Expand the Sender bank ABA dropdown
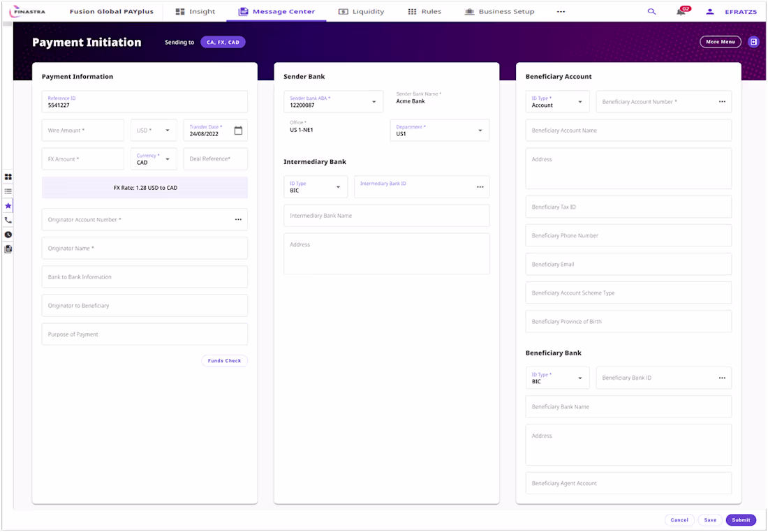The width and height of the screenshot is (768, 532). [374, 101]
